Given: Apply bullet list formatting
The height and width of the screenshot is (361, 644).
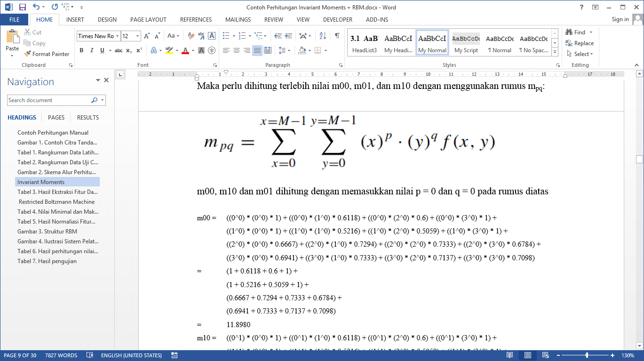Looking at the screenshot, I should tap(226, 36).
